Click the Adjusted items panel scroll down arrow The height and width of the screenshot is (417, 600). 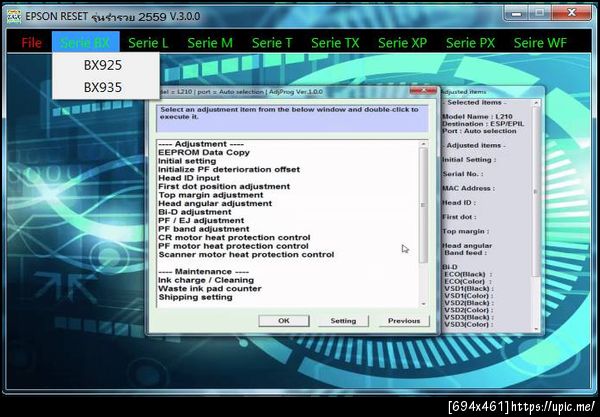coord(536,329)
